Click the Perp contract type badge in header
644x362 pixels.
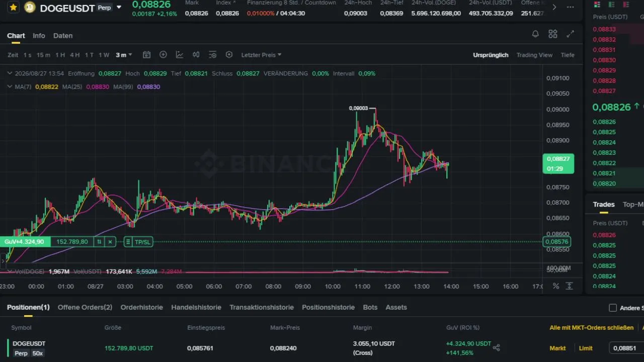[x=104, y=8]
